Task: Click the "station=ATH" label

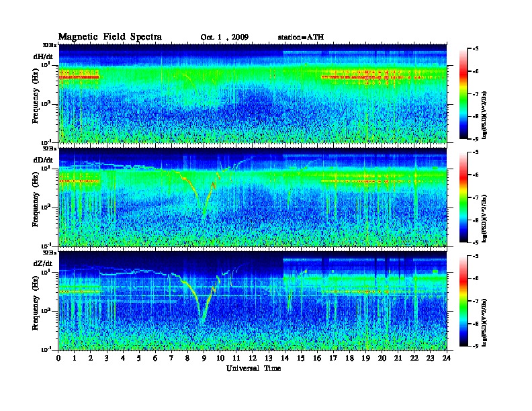Action: [x=301, y=37]
